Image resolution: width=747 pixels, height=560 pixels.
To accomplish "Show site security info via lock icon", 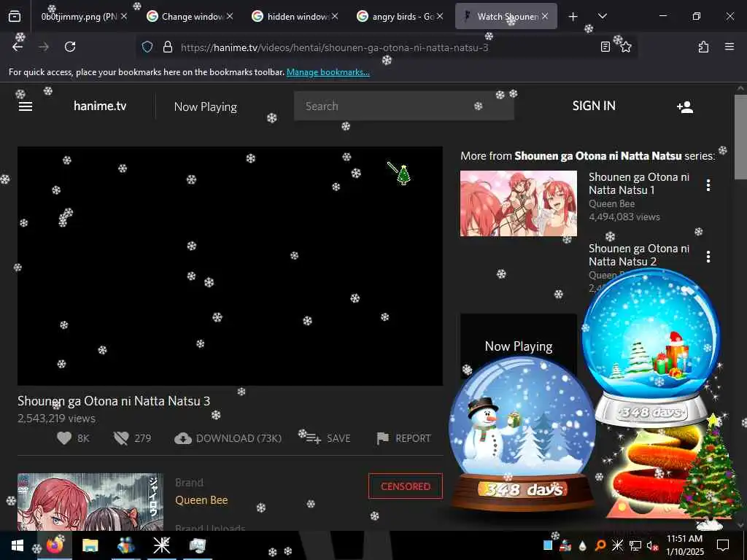I will (x=167, y=47).
